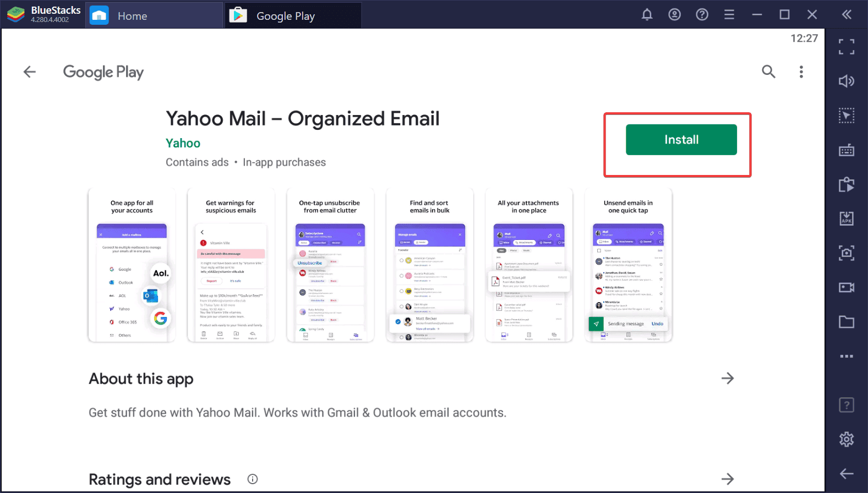The width and height of the screenshot is (868, 493).
Task: Open keyboard controls icon in sidebar
Action: [847, 150]
